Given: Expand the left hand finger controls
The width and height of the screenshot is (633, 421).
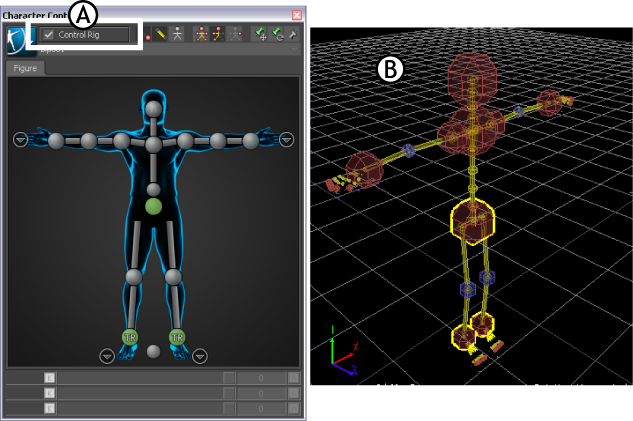Looking at the screenshot, I should (x=20, y=139).
